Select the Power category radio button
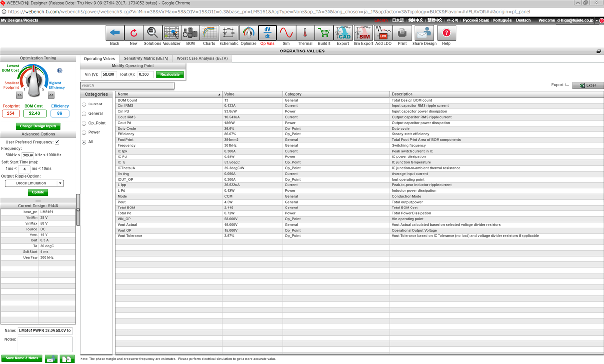Image resolution: width=604 pixels, height=364 pixels. 84,132
